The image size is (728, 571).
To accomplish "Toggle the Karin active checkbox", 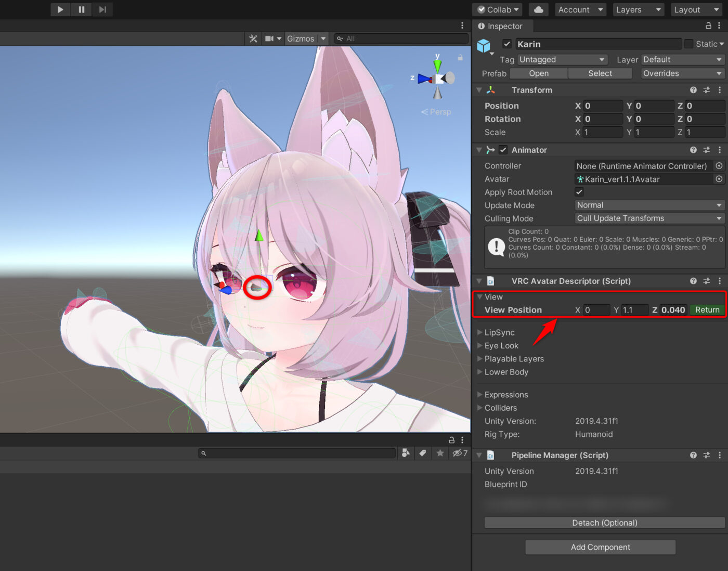I will (507, 44).
